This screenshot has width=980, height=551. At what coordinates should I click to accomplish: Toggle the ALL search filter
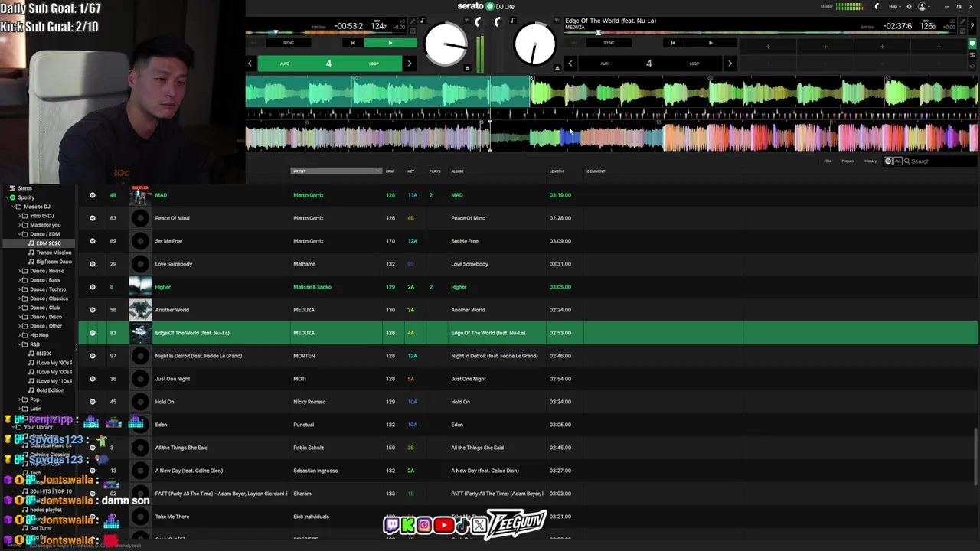[897, 161]
